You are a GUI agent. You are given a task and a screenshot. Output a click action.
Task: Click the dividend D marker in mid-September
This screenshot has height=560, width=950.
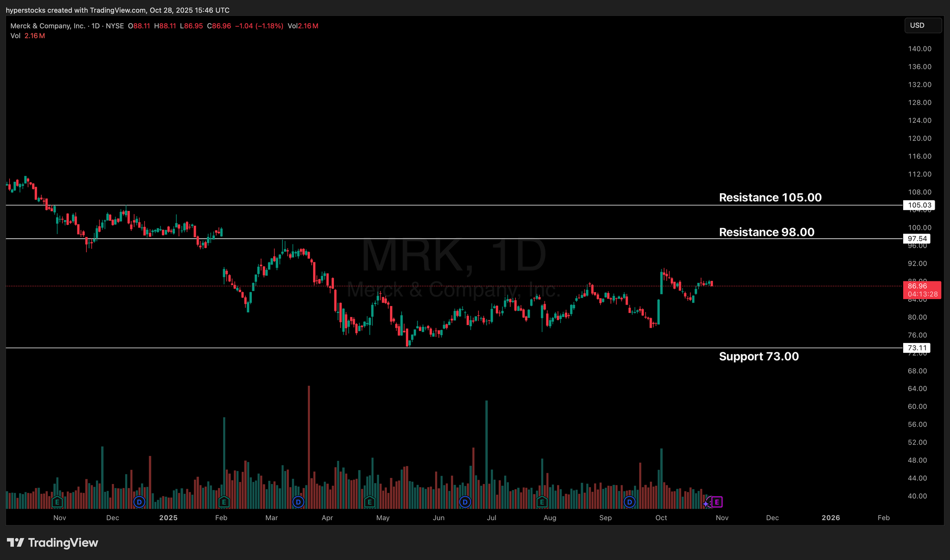(629, 502)
